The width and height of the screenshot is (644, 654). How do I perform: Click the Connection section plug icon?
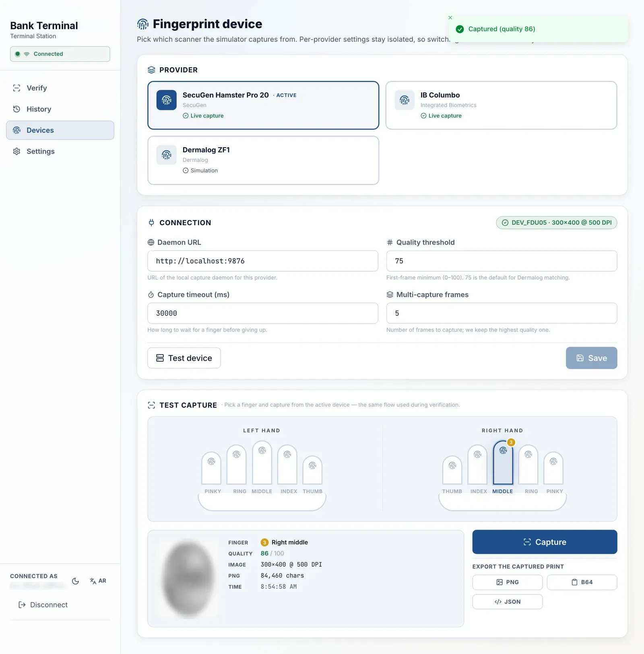click(151, 223)
